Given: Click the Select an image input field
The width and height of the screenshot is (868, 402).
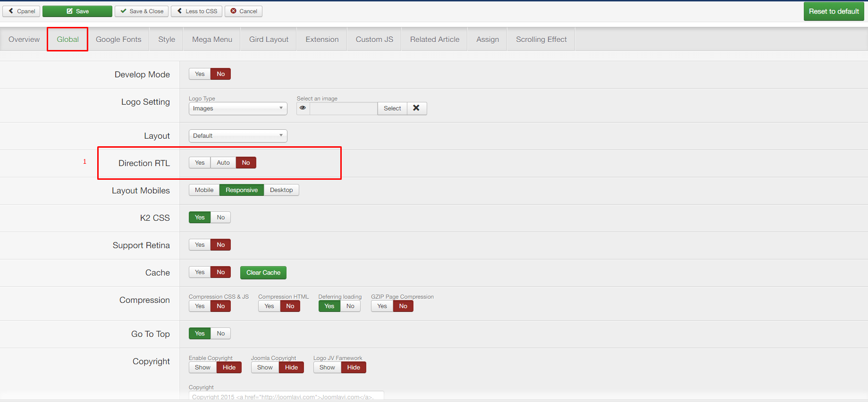Looking at the screenshot, I should (x=343, y=109).
